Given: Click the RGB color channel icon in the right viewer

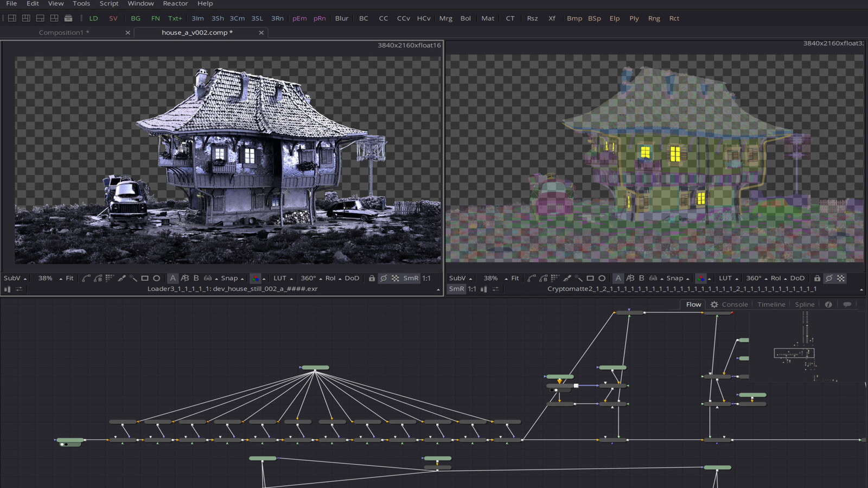Looking at the screenshot, I should coord(701,278).
